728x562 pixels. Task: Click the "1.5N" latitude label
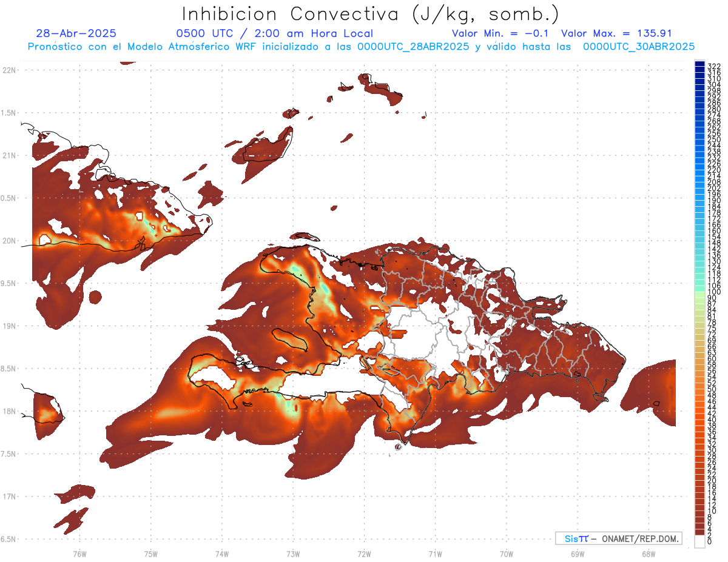[x=9, y=113]
